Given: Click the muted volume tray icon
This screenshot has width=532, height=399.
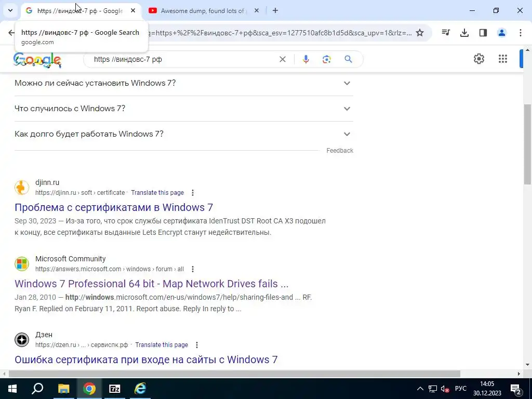Looking at the screenshot, I should click(x=445, y=389).
